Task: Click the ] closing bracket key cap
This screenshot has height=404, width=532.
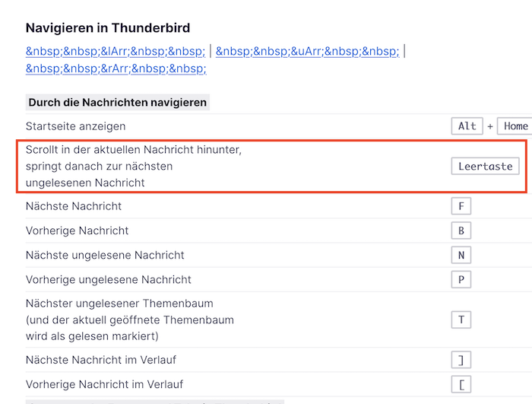Action: click(461, 360)
